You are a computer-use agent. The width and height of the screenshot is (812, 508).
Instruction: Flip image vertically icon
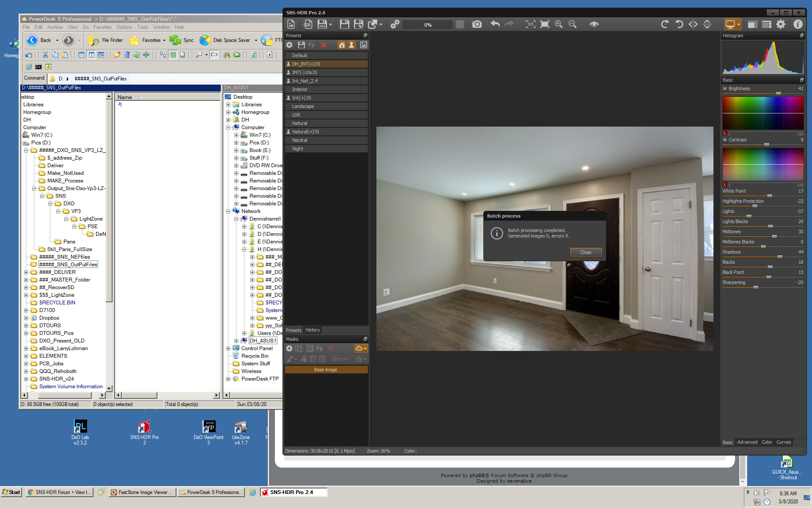[707, 25]
